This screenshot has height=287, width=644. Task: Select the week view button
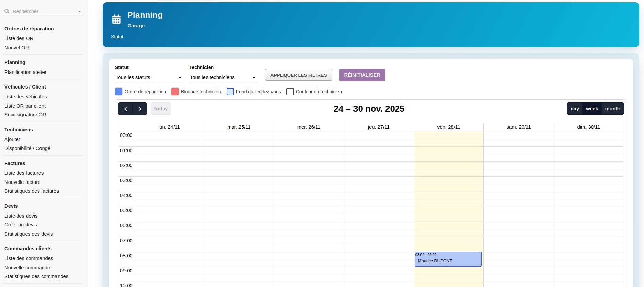pos(592,109)
